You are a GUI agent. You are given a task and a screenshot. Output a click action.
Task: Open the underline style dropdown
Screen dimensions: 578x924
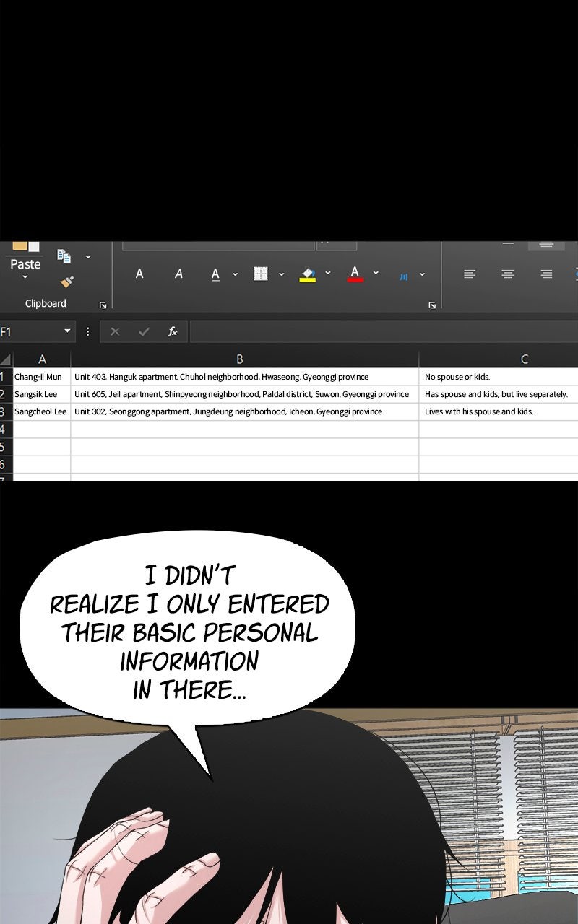pos(235,274)
